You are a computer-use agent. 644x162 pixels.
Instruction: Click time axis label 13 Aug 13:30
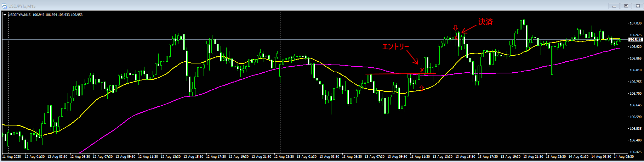[443, 157]
